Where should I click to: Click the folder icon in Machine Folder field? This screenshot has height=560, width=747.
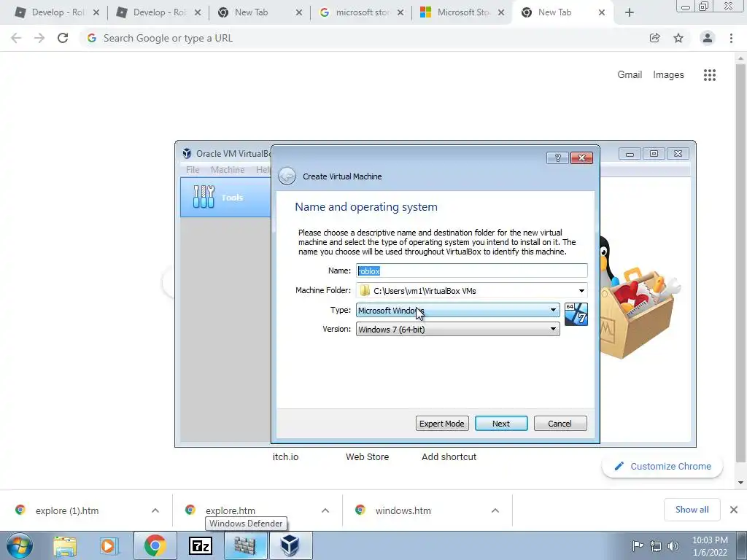pyautogui.click(x=365, y=290)
